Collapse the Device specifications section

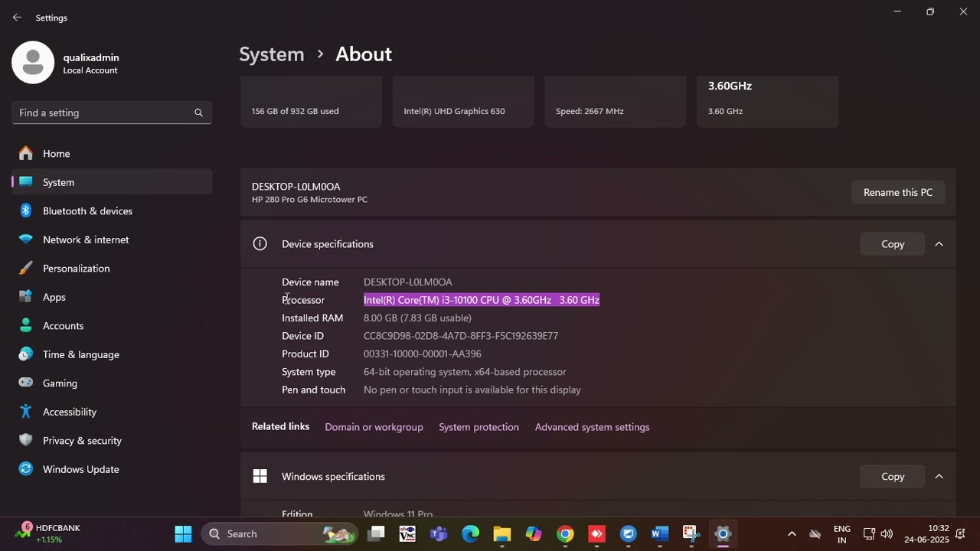click(939, 244)
